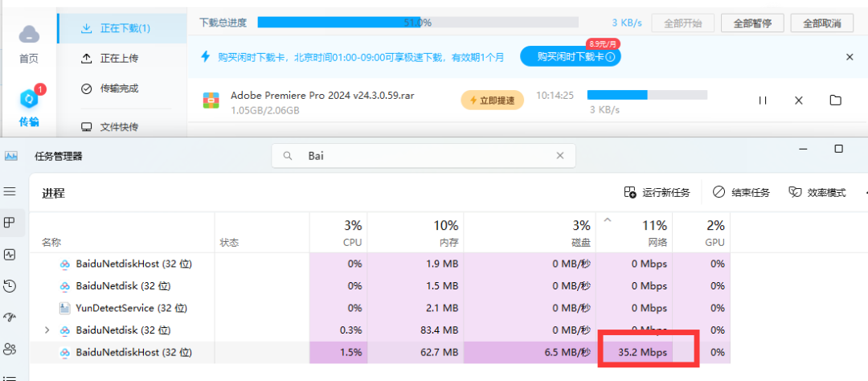
Task: Clear the 'Bai' search text
Action: [x=560, y=156]
